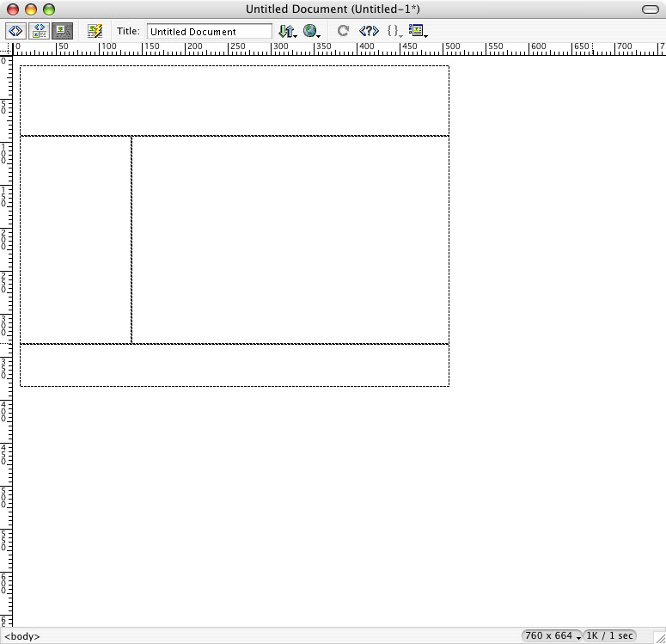
Task: Click inside the top header table cell
Action: (x=235, y=101)
